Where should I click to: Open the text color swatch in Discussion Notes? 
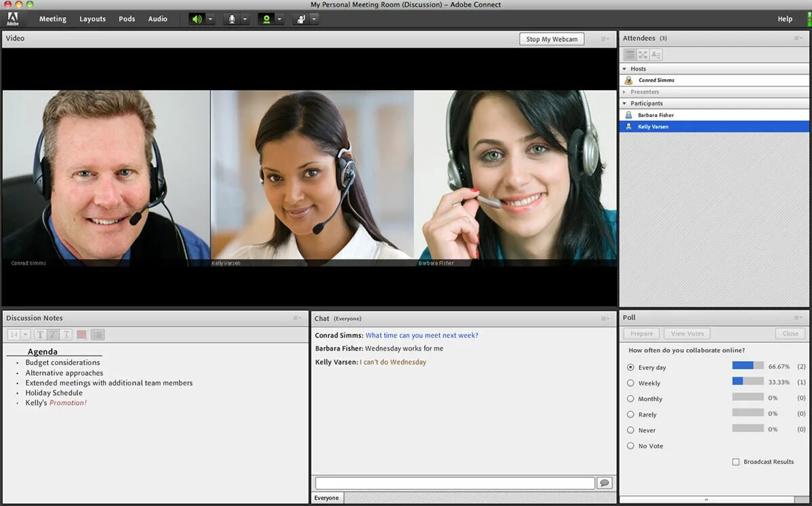[x=81, y=334]
